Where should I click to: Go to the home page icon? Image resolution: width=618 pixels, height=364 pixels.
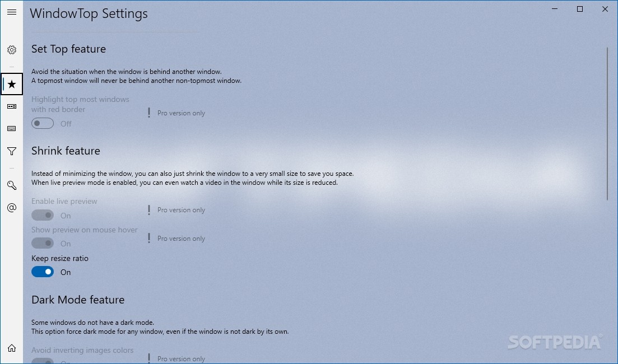12,348
